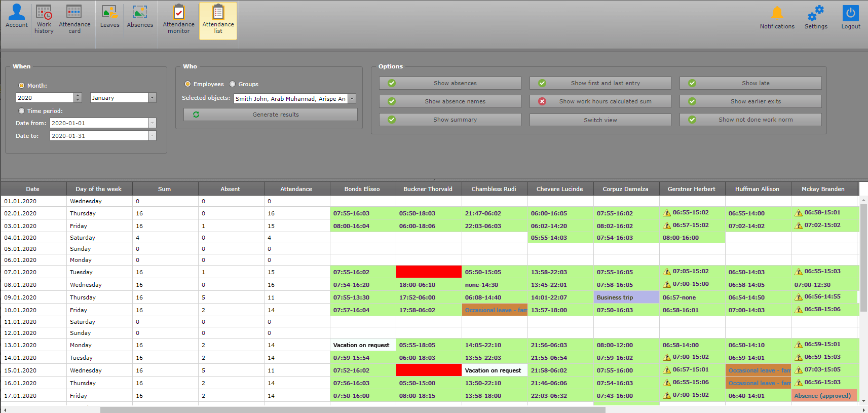Click the Generate results button
This screenshot has height=413, width=868.
pos(270,115)
